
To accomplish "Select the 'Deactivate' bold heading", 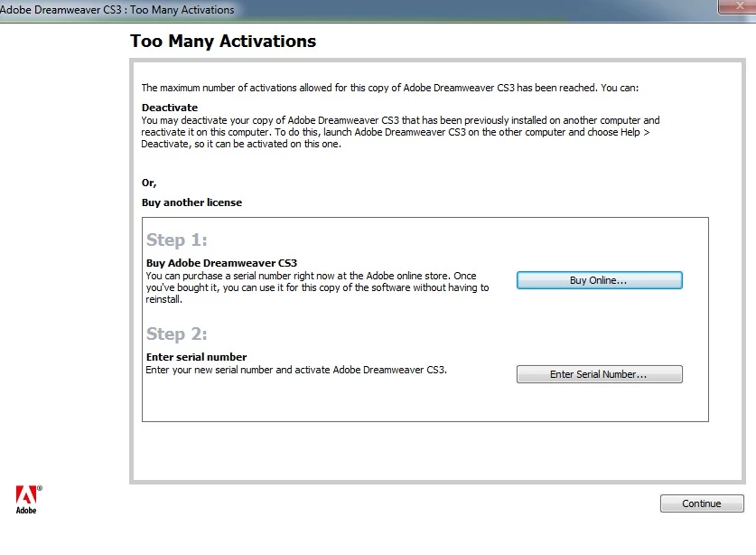I will coord(170,108).
